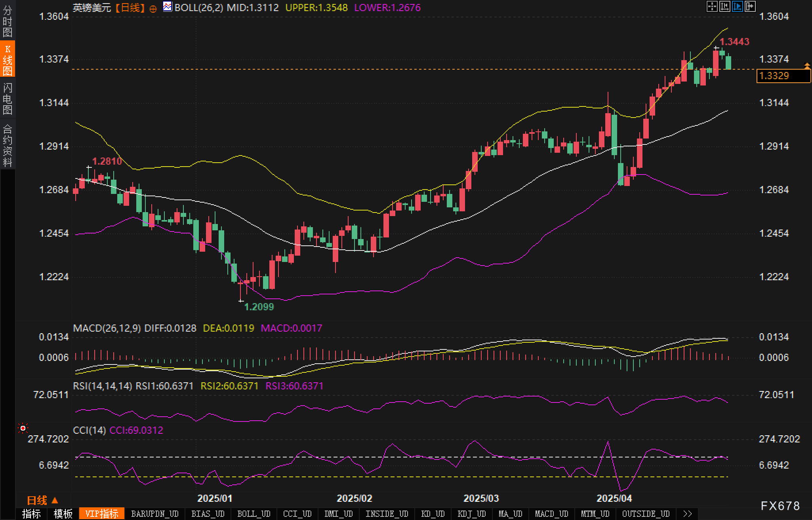Viewport: 812px width, 520px height.
Task: Expand more indicators with >> arrows
Action: 688,514
